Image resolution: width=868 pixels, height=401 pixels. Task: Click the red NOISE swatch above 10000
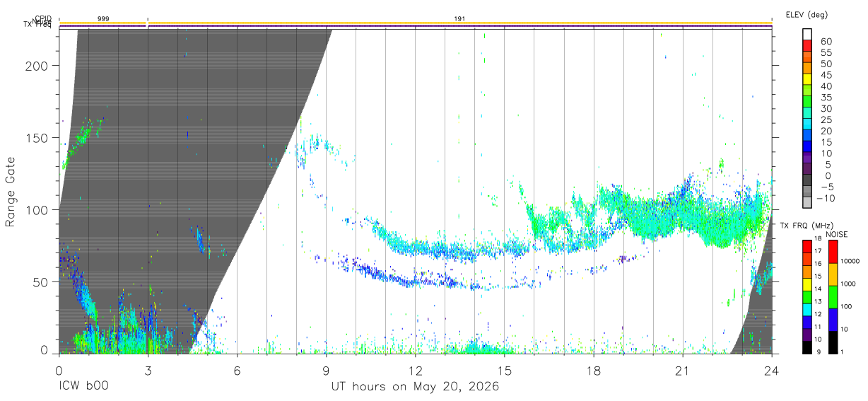click(832, 252)
